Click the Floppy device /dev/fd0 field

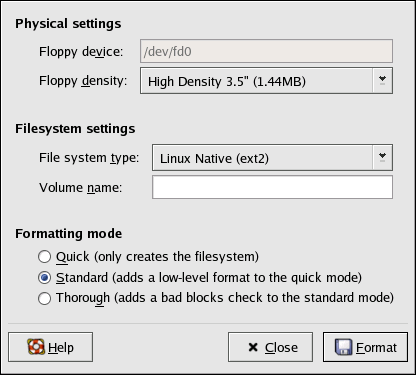click(x=266, y=51)
